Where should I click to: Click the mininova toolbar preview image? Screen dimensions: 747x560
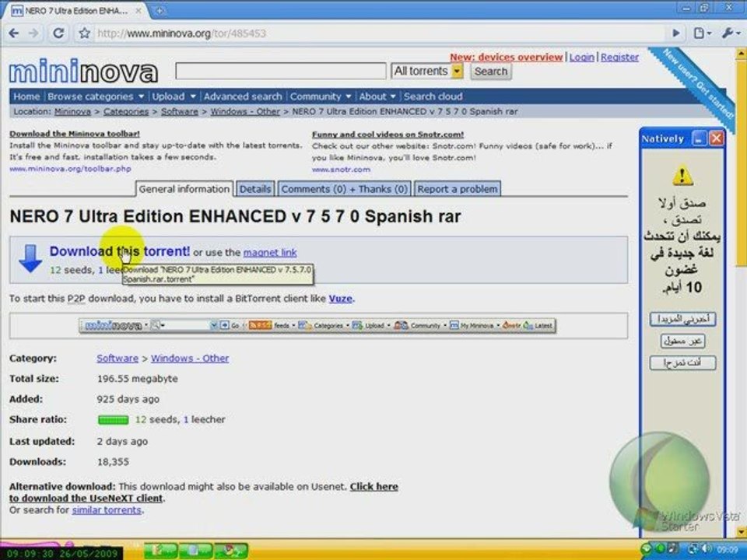317,326
